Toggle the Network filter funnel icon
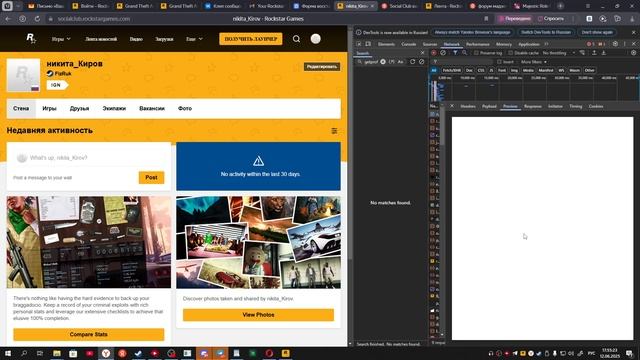 (x=455, y=53)
